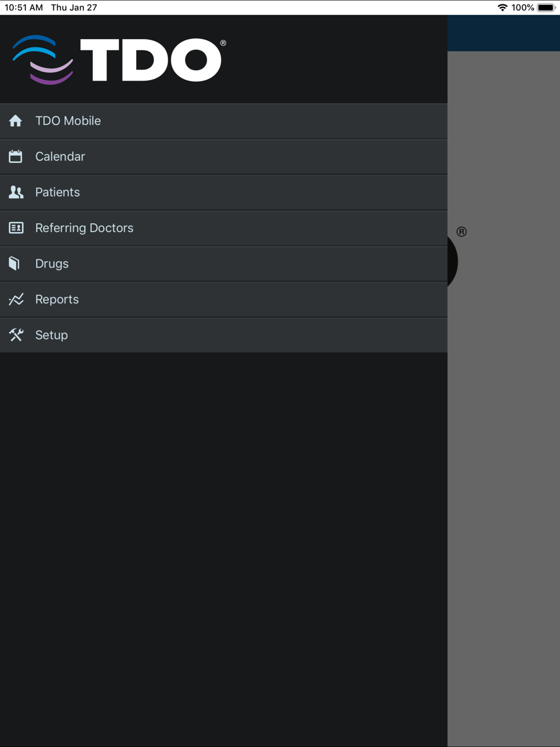The width and height of the screenshot is (560, 747).
Task: Open the Setup menu entry
Action: (x=223, y=335)
